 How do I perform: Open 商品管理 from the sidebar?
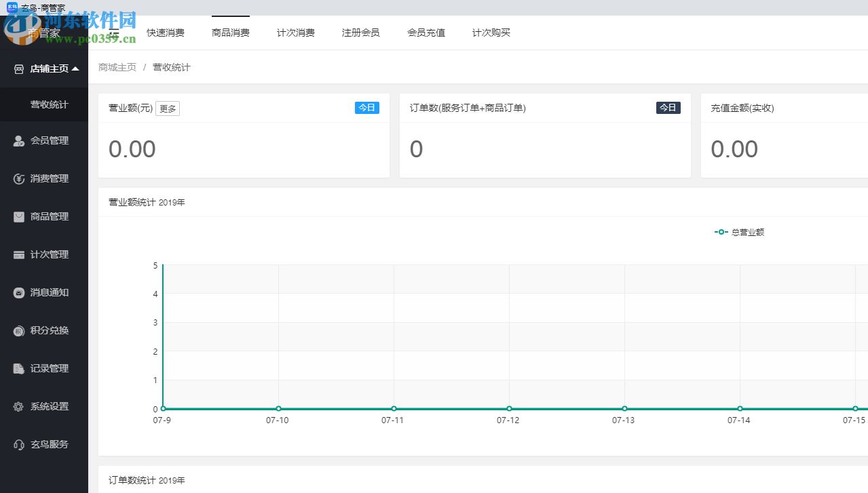click(43, 216)
